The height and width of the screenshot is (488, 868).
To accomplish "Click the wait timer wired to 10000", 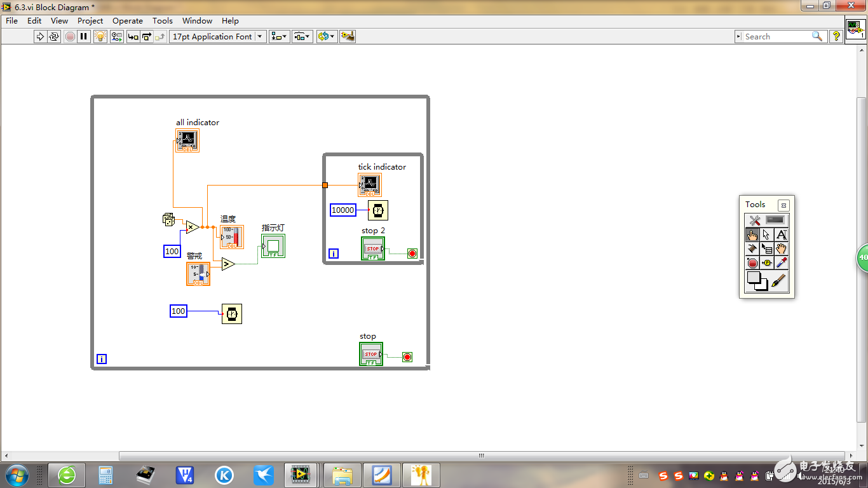I will 378,210.
